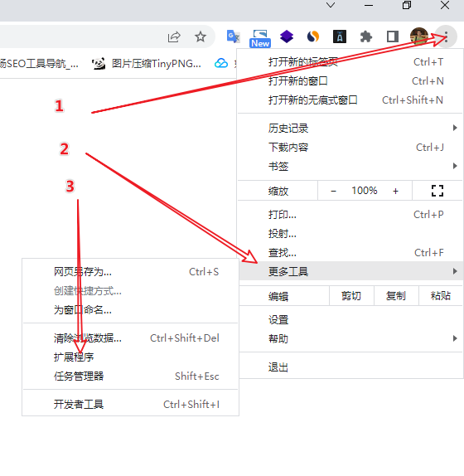Click the 粘贴 edit button
Screen dimensions: 464x476
(440, 296)
